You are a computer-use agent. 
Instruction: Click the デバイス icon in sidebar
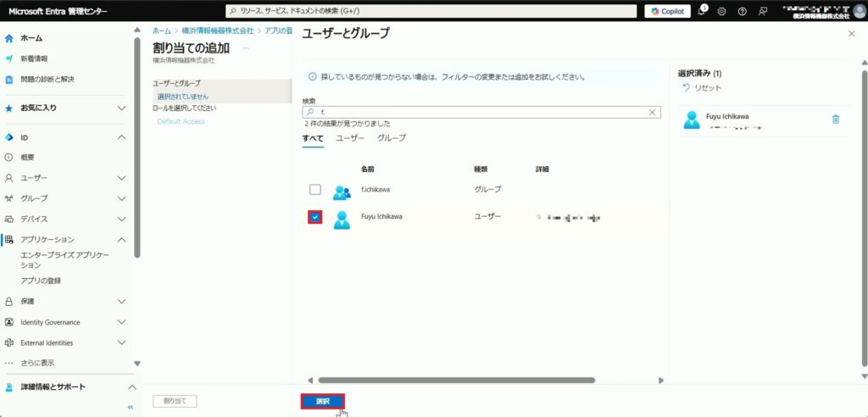(x=8, y=219)
